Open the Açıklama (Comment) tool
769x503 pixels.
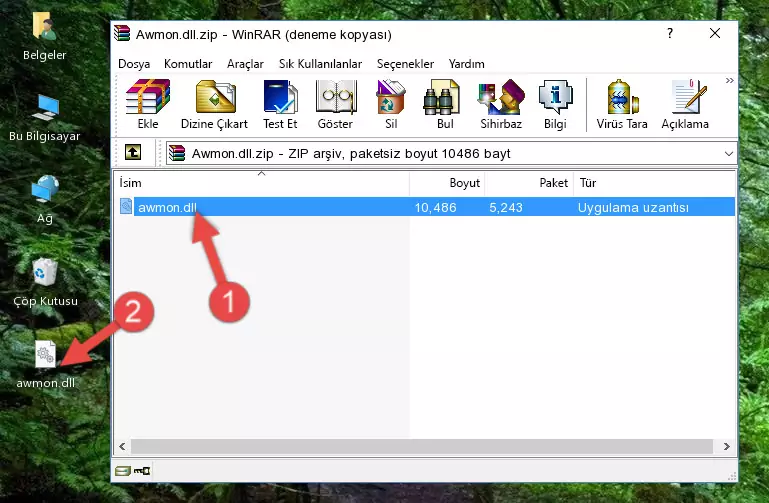click(x=685, y=104)
